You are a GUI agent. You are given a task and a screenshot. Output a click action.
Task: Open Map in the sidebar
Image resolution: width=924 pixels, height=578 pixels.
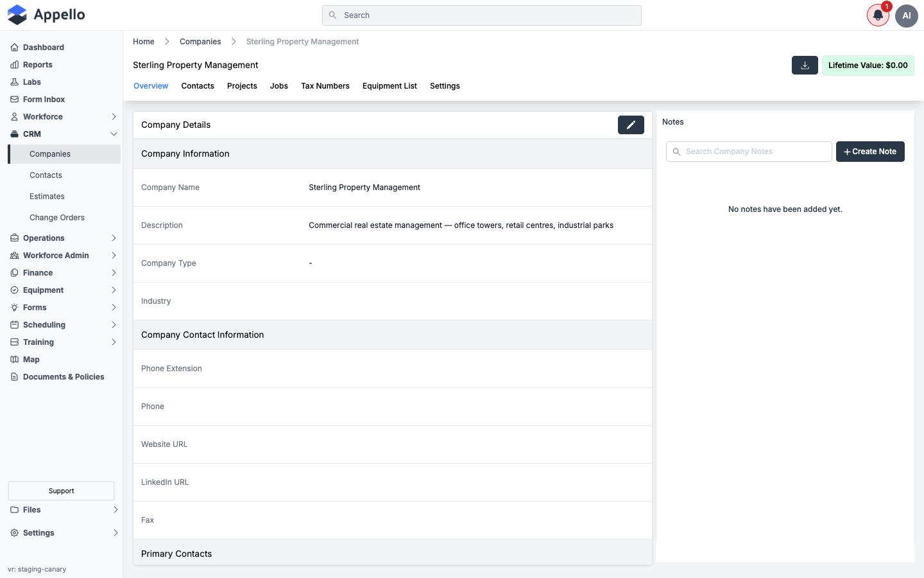click(31, 360)
